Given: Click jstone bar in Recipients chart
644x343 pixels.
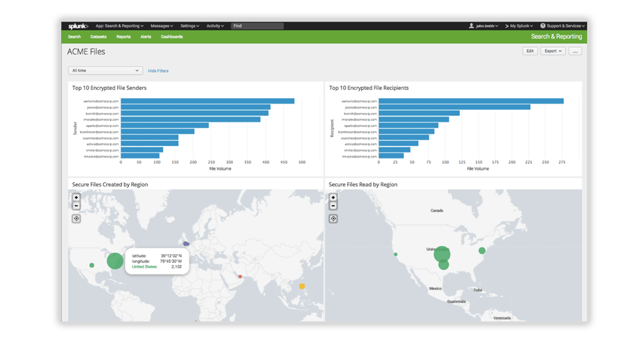Looking at the screenshot, I should [455, 107].
